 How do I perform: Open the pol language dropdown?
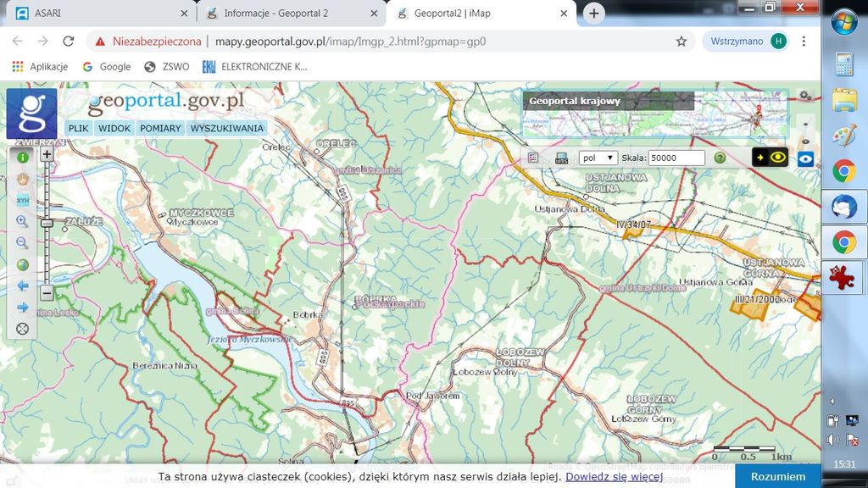pyautogui.click(x=599, y=157)
